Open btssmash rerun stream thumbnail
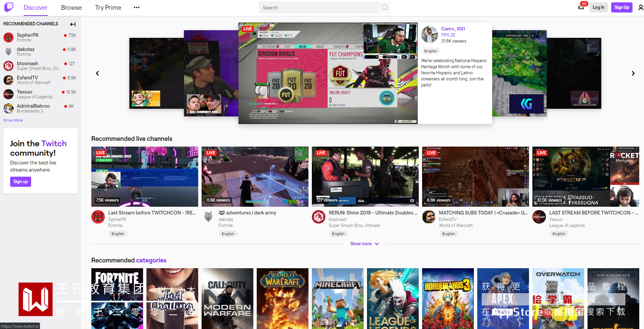Screen dimensions: 644x329 pos(365,177)
